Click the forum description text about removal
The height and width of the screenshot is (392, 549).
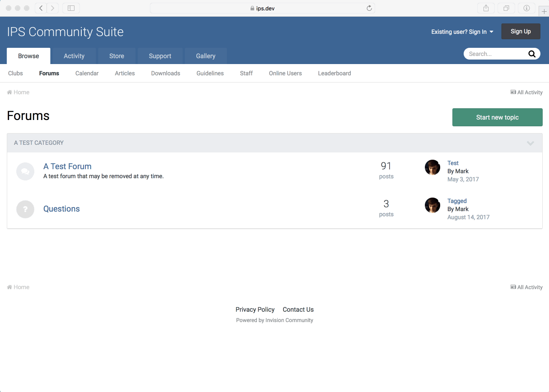tap(103, 176)
